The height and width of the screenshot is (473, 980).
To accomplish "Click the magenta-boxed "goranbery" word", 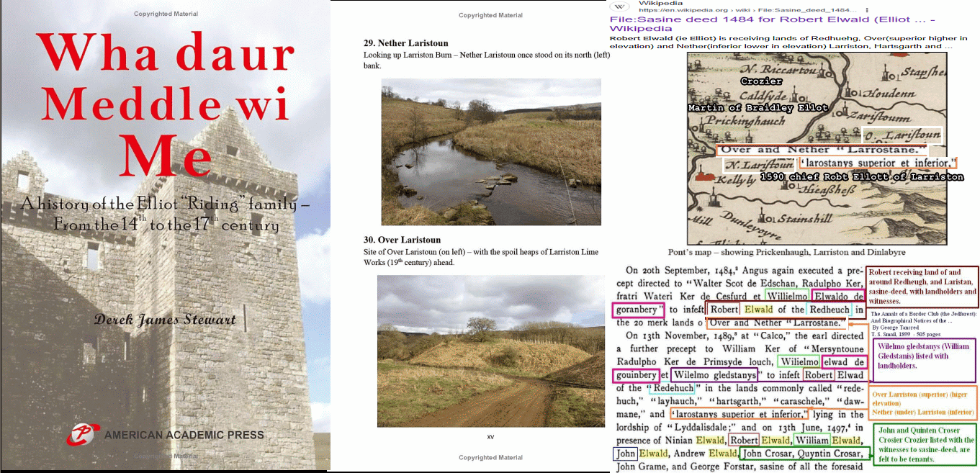I will click(x=637, y=310).
